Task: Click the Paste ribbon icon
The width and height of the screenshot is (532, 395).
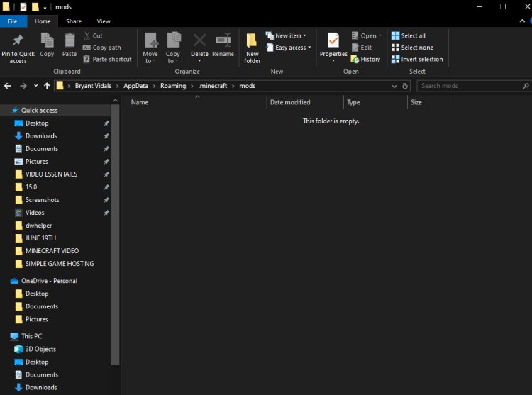Action: (x=70, y=40)
